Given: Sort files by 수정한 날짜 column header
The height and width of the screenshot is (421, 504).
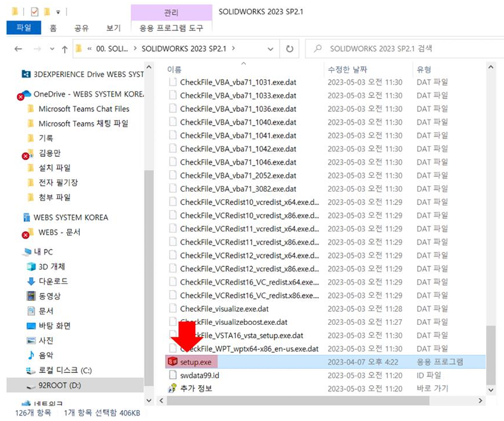Looking at the screenshot, I should tap(347, 69).
